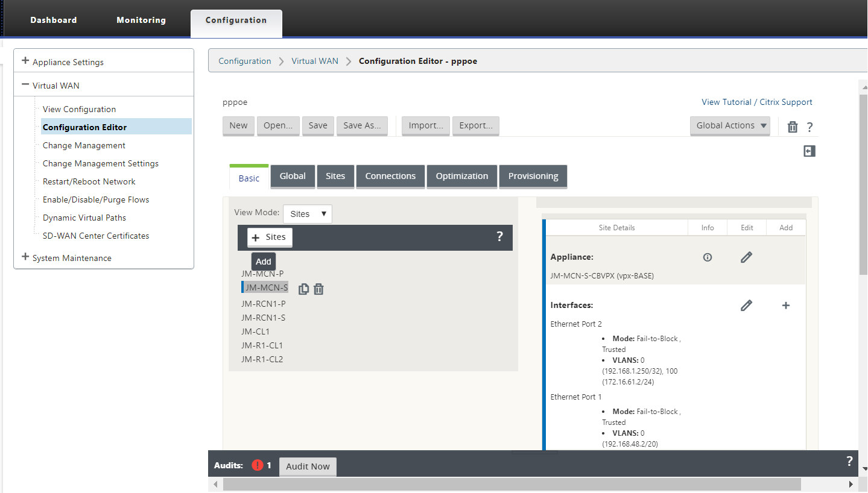Collapse the Virtual WAN menu section
The height and width of the screenshot is (493, 868).
(25, 85)
